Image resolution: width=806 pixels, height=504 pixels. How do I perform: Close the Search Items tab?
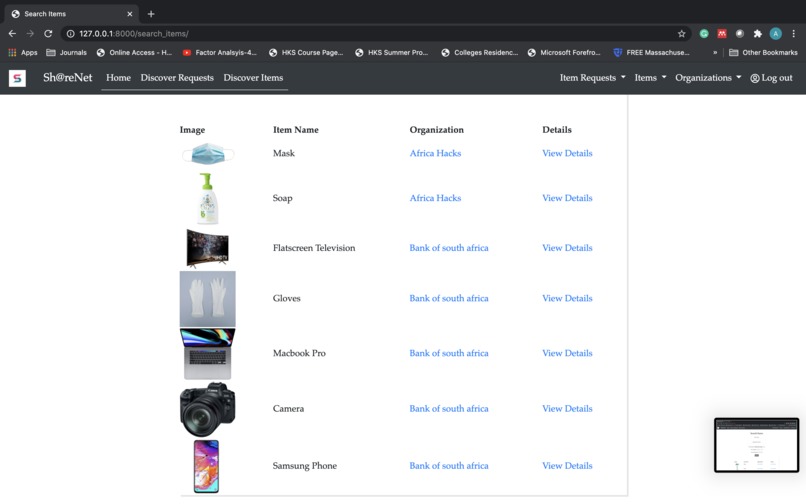pos(130,14)
